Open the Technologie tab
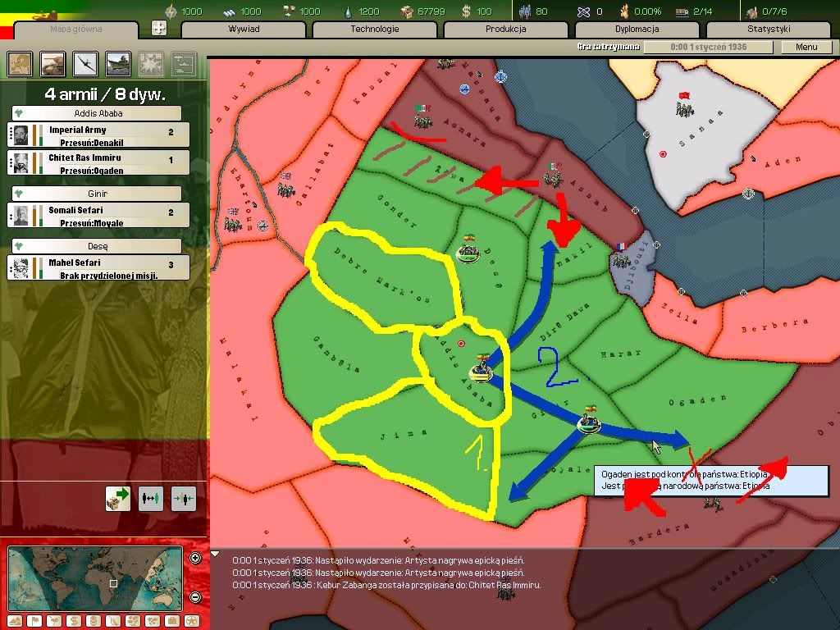Image resolution: width=840 pixels, height=630 pixels. [x=374, y=30]
